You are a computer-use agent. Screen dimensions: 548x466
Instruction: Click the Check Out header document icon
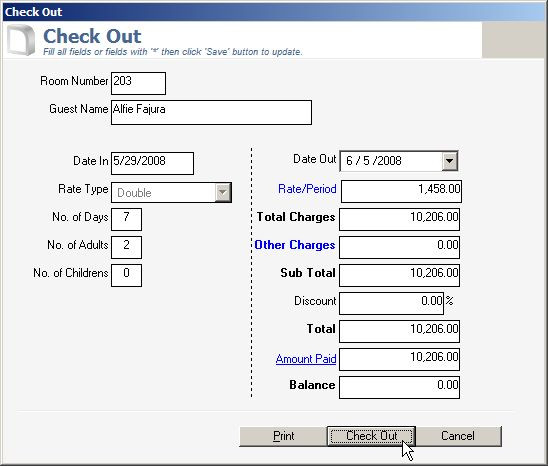pos(21,40)
